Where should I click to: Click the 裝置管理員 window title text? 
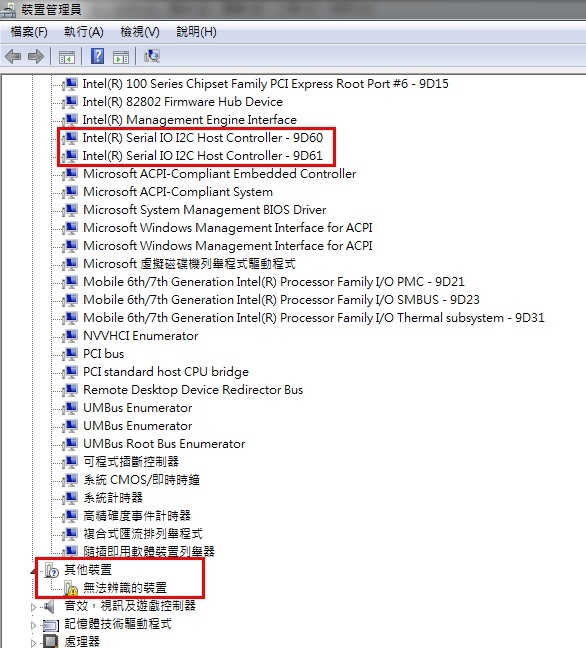(x=51, y=10)
